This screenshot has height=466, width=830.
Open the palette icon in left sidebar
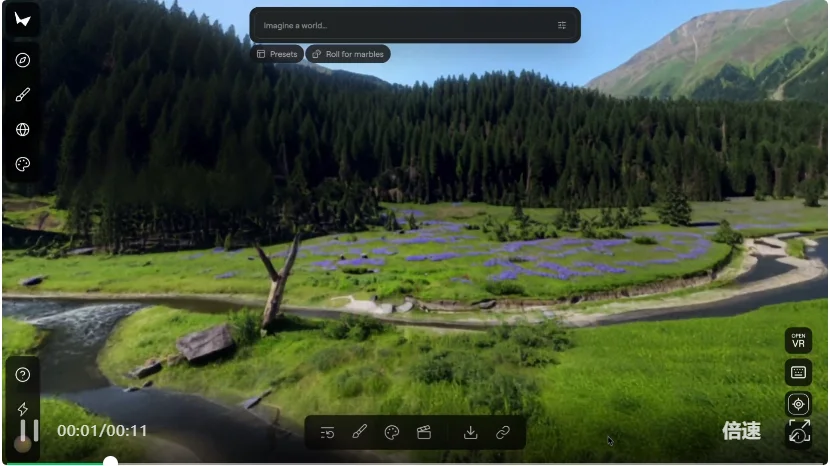pyautogui.click(x=22, y=164)
